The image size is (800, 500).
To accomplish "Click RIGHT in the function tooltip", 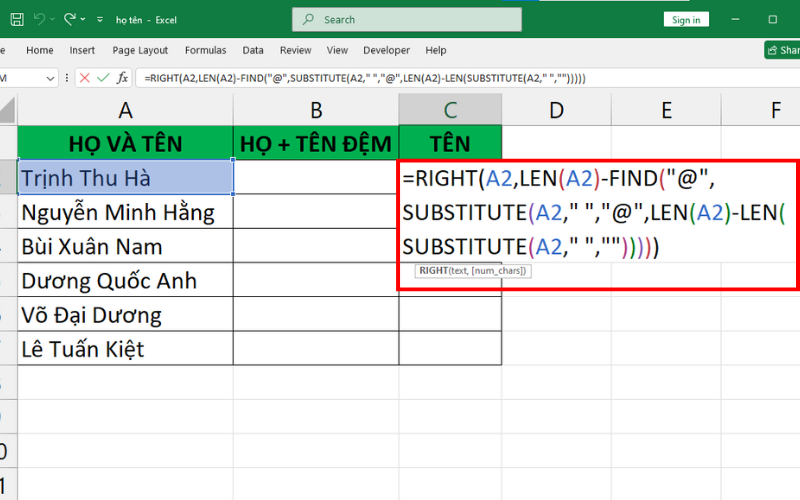I will pyautogui.click(x=433, y=270).
